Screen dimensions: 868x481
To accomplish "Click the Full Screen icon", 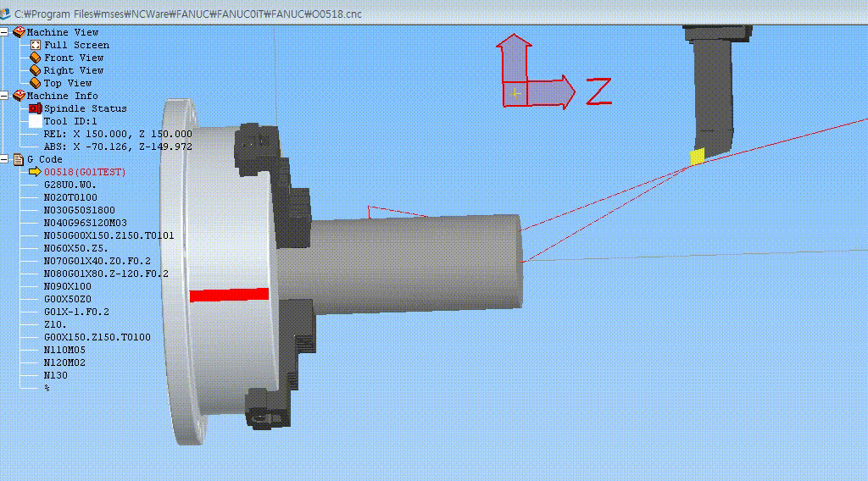I will (36, 45).
